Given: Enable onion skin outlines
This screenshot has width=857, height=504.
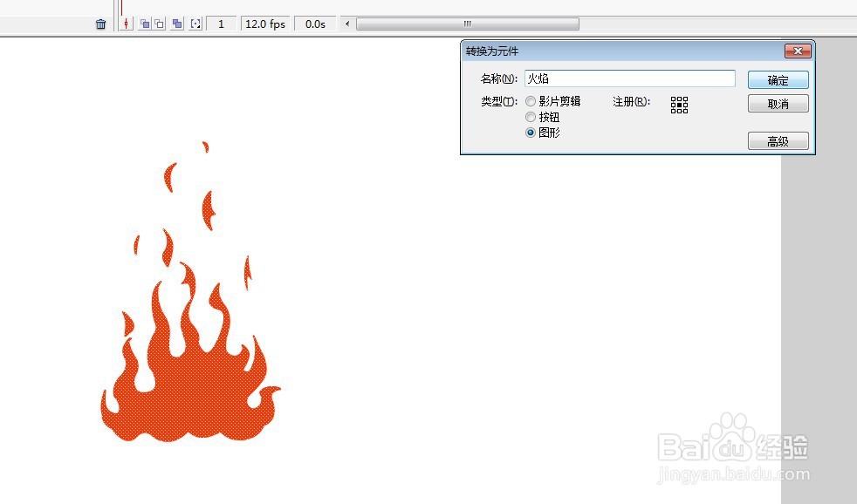Looking at the screenshot, I should [x=158, y=24].
